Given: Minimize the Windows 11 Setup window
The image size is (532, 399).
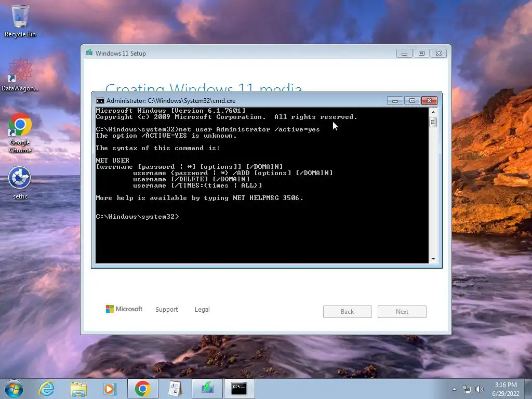Looking at the screenshot, I should click(x=404, y=54).
